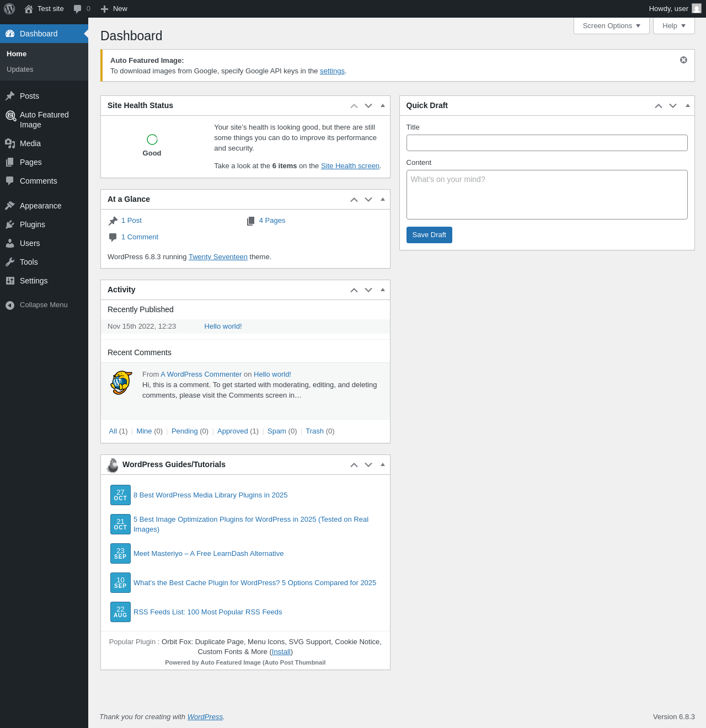This screenshot has width=706, height=728.
Task: Expand Screen Options dropdown
Action: point(612,26)
